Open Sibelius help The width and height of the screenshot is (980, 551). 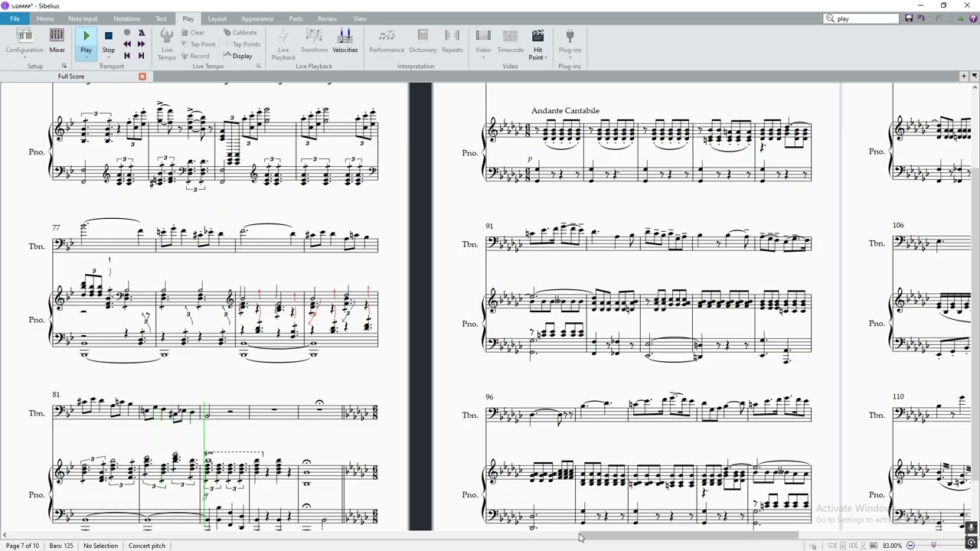click(972, 18)
